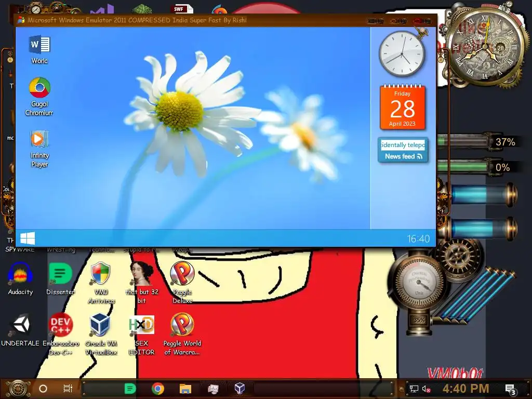Click the emulator window title bar text
The width and height of the screenshot is (532, 399).
pyautogui.click(x=137, y=20)
